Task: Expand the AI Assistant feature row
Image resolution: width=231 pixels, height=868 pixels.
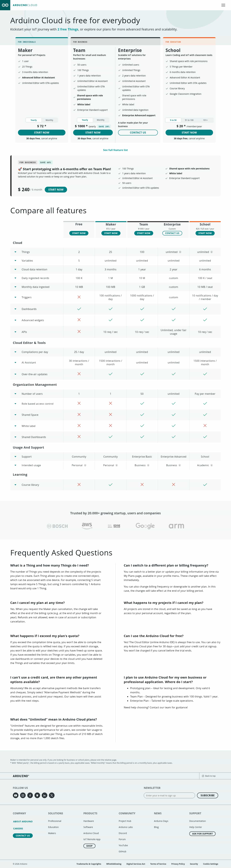Action: pyautogui.click(x=15, y=363)
